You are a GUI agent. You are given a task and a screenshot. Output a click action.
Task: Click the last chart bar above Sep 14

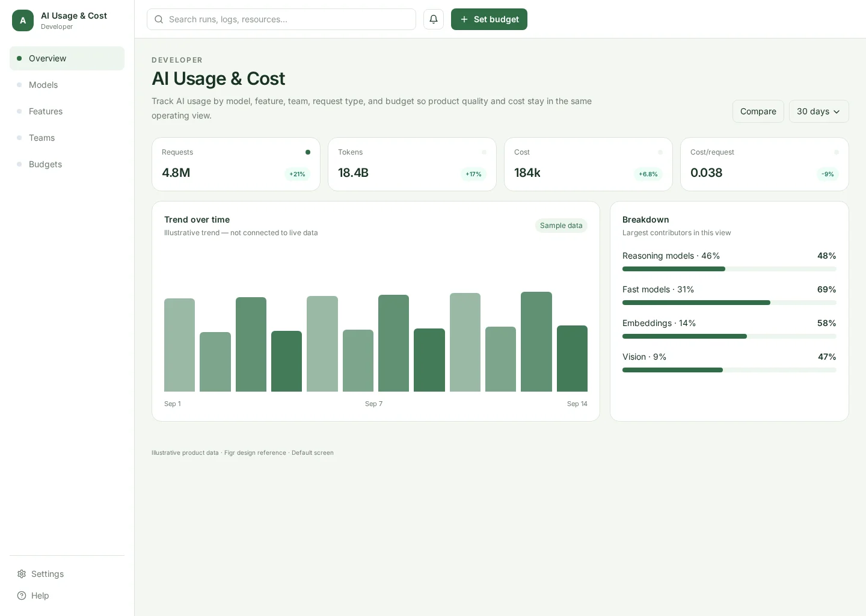click(572, 359)
